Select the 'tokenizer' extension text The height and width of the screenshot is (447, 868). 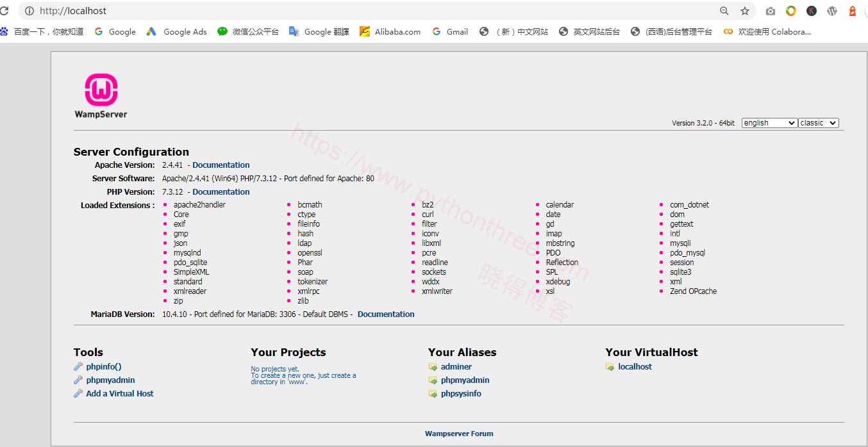pyautogui.click(x=313, y=282)
